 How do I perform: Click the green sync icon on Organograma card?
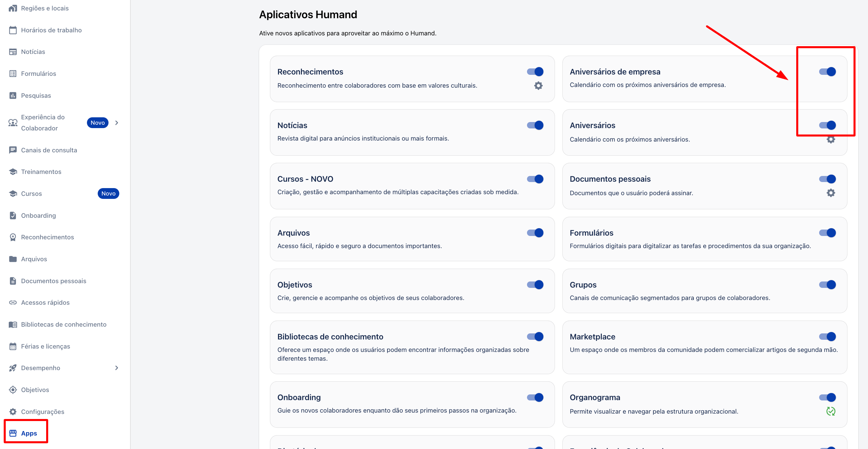click(831, 411)
